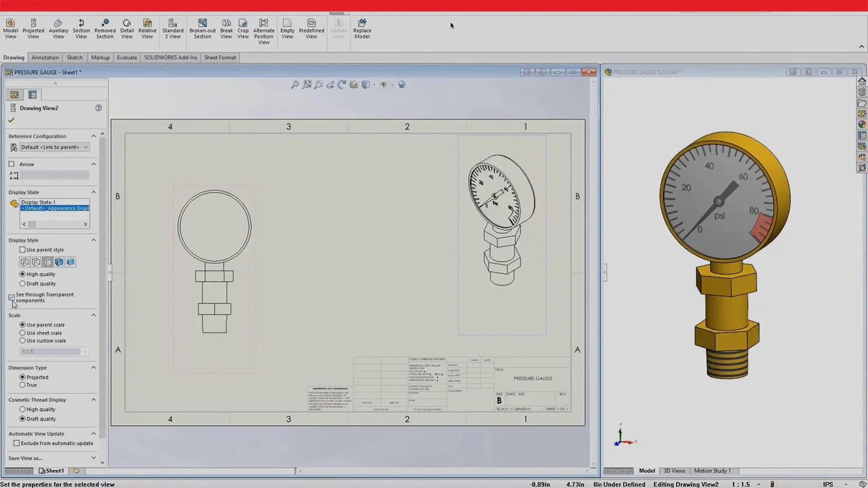The image size is (868, 488).
Task: Select the True dimension type radio button
Action: [x=22, y=385]
